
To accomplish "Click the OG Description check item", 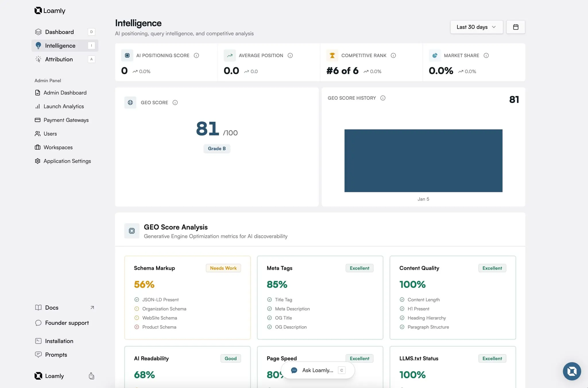I will pyautogui.click(x=287, y=327).
